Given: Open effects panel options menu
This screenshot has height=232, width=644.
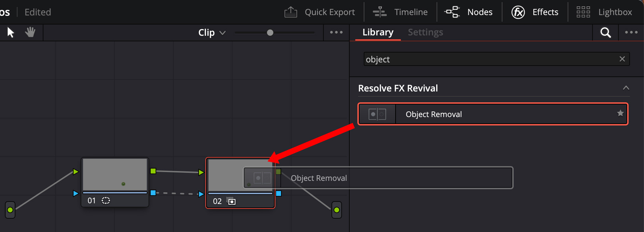Looking at the screenshot, I should (x=631, y=32).
